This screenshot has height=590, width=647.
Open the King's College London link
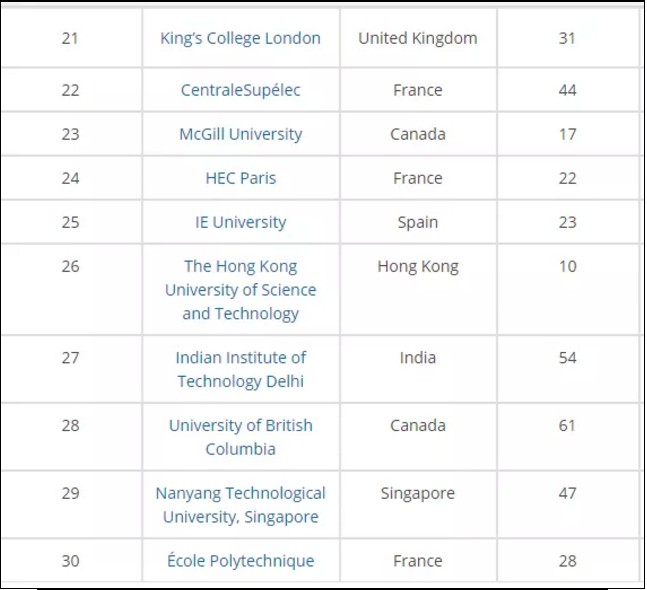(240, 38)
